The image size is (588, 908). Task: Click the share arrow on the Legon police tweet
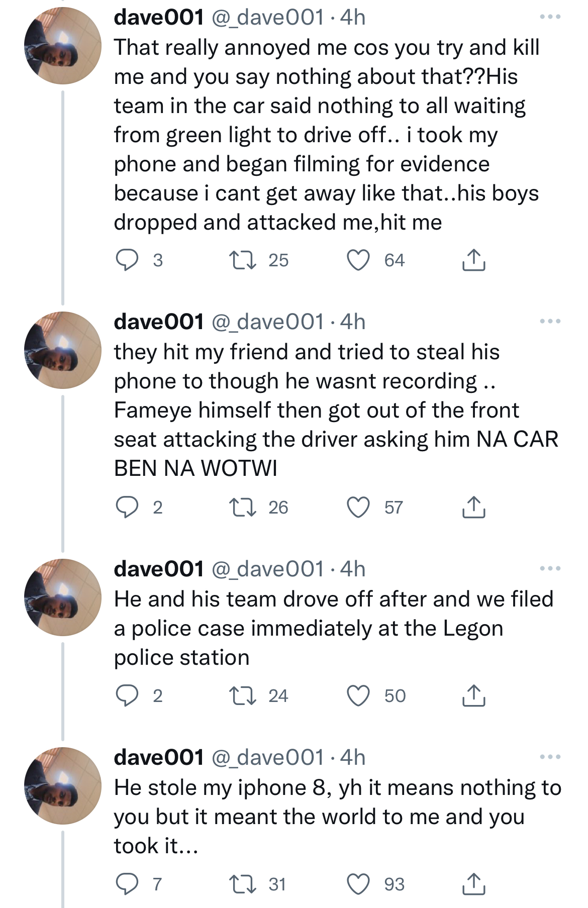pyautogui.click(x=473, y=695)
